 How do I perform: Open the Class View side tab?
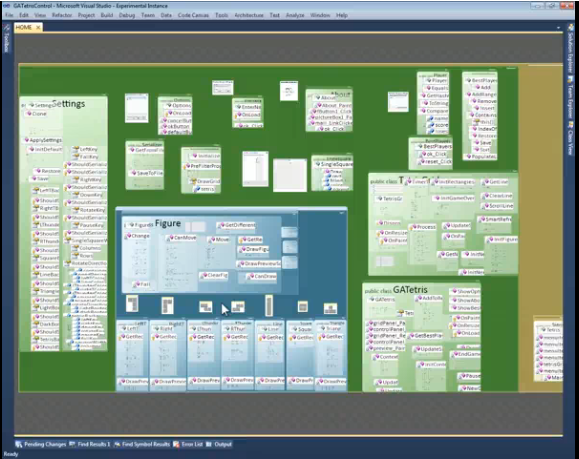coord(571,138)
